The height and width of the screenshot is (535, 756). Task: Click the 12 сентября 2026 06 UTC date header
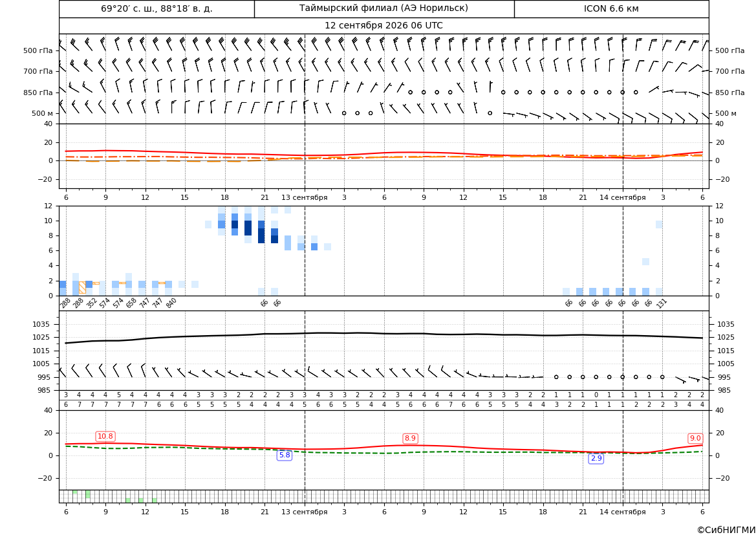383,26
